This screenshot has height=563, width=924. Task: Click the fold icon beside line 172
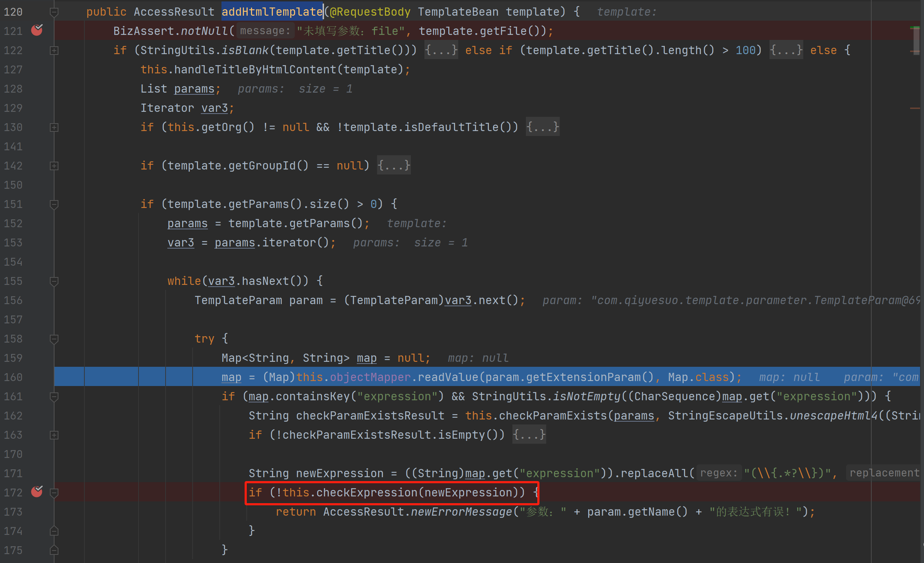pyautogui.click(x=54, y=493)
